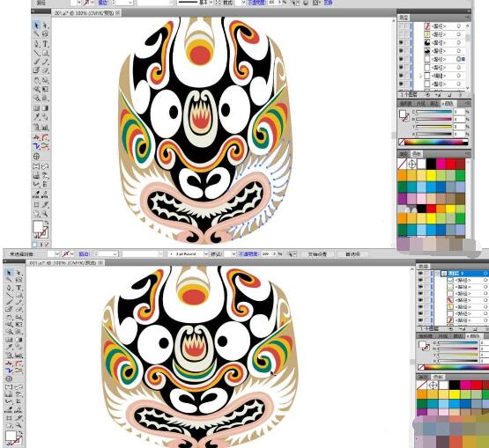Click the 文档设置 button
The height and width of the screenshot is (448, 489).
tap(317, 254)
